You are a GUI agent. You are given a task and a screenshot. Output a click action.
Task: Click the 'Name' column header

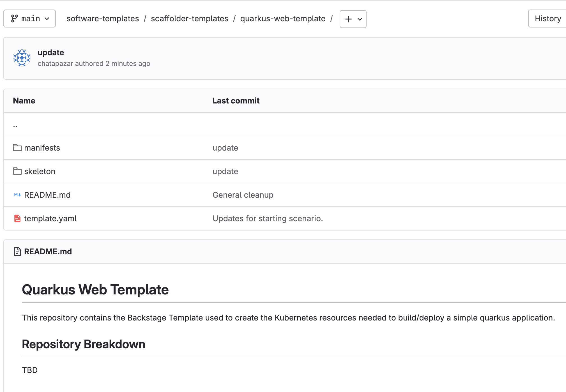coord(24,101)
